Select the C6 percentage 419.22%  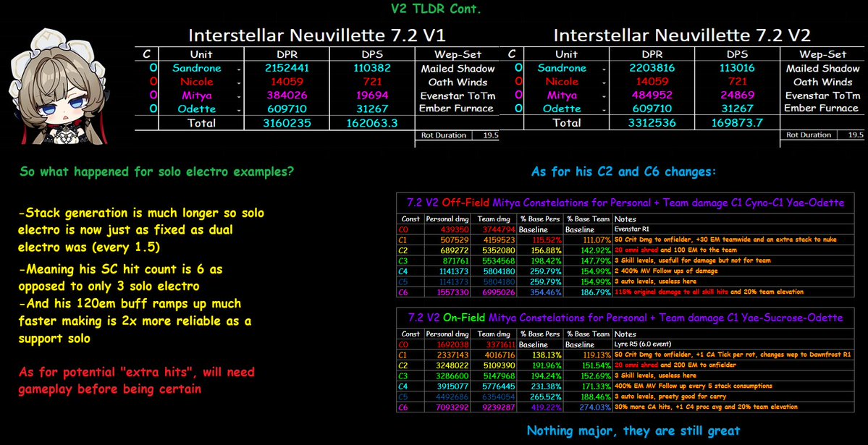tap(547, 407)
